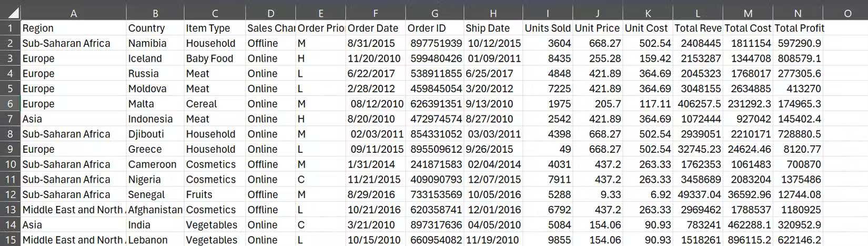Viewport: 868px width, 246px height.
Task: Select column F header
Action: [x=375, y=13]
